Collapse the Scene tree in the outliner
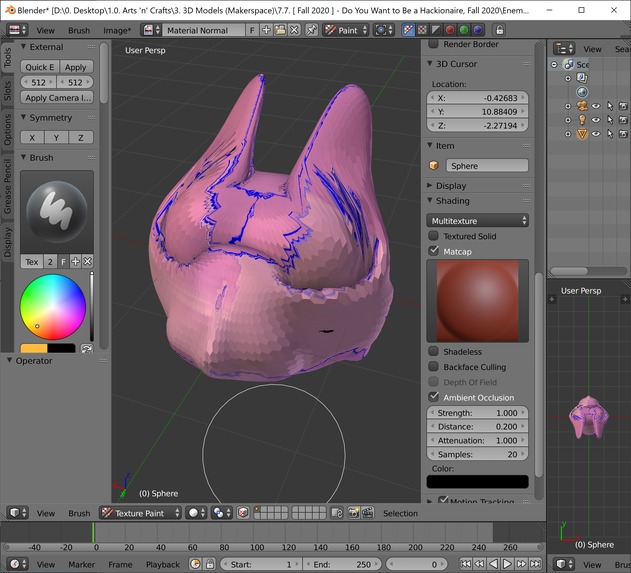The image size is (631, 573). click(x=554, y=64)
